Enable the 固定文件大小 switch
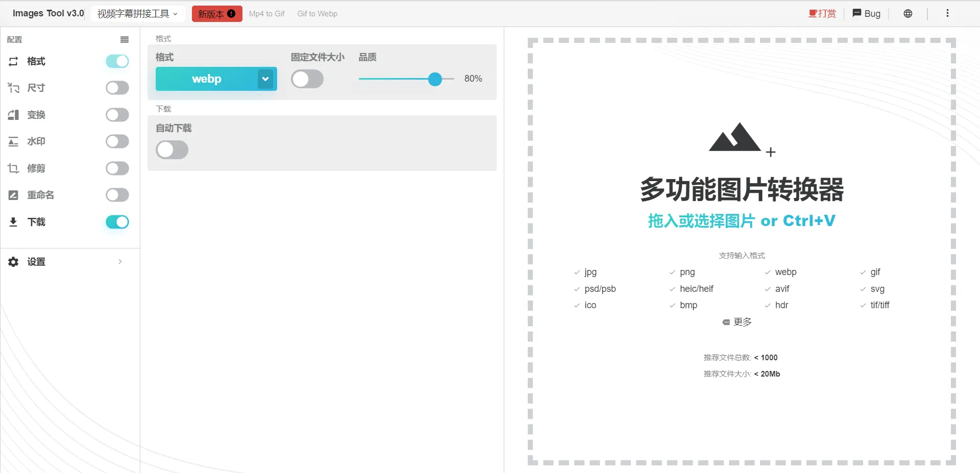 [307, 79]
